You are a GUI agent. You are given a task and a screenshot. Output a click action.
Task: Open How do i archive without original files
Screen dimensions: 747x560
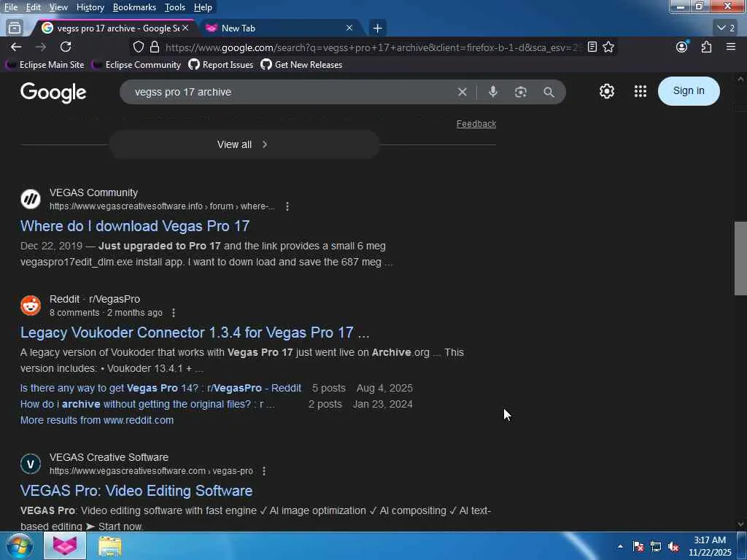click(147, 404)
